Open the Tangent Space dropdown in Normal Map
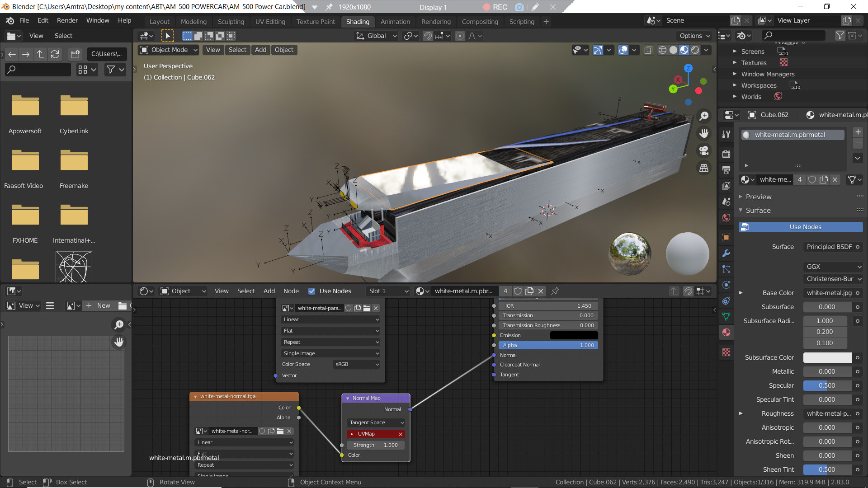Viewport: 868px width, 488px height. [x=376, y=422]
